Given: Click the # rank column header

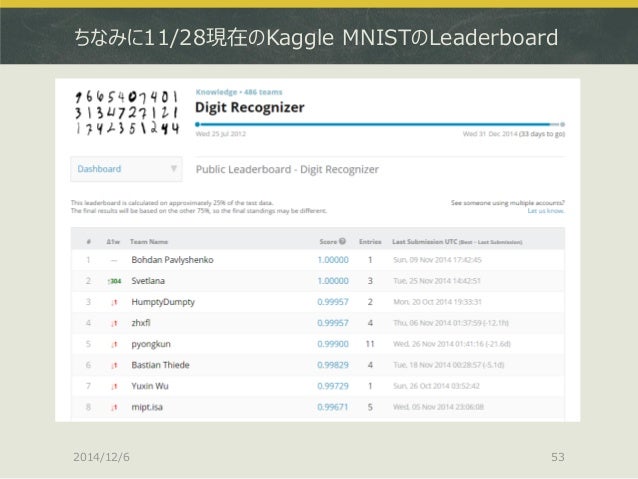Looking at the screenshot, I should coord(89,242).
